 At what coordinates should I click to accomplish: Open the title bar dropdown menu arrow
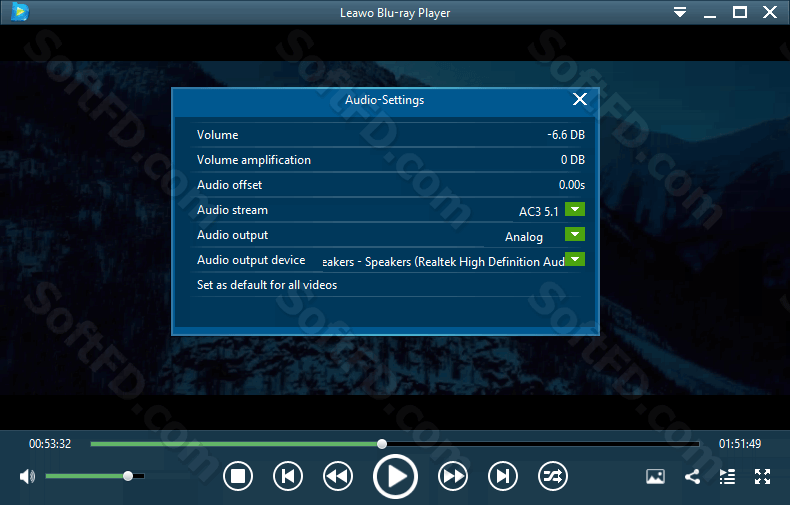680,12
